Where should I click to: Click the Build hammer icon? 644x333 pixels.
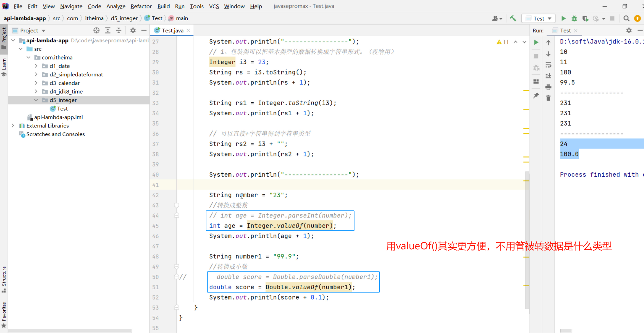click(513, 18)
